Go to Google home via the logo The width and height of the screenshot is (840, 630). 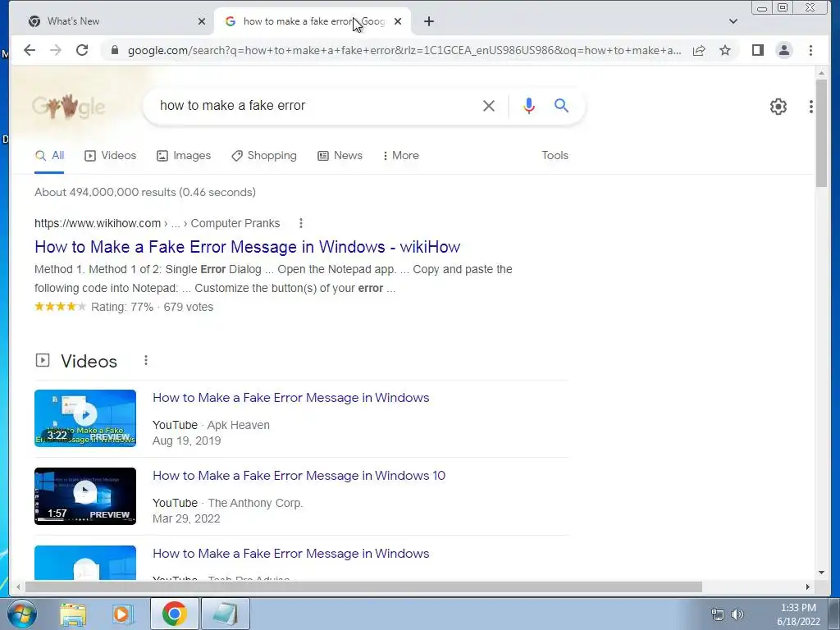69,106
